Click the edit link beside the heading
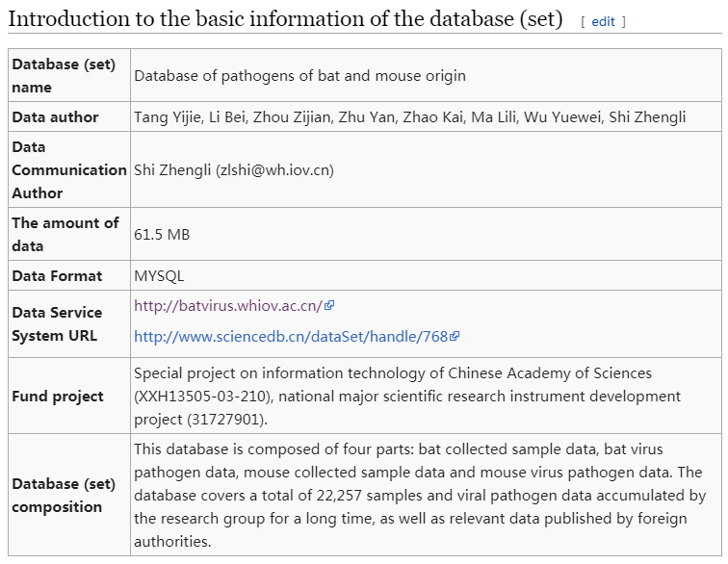728x564 pixels. pos(603,21)
